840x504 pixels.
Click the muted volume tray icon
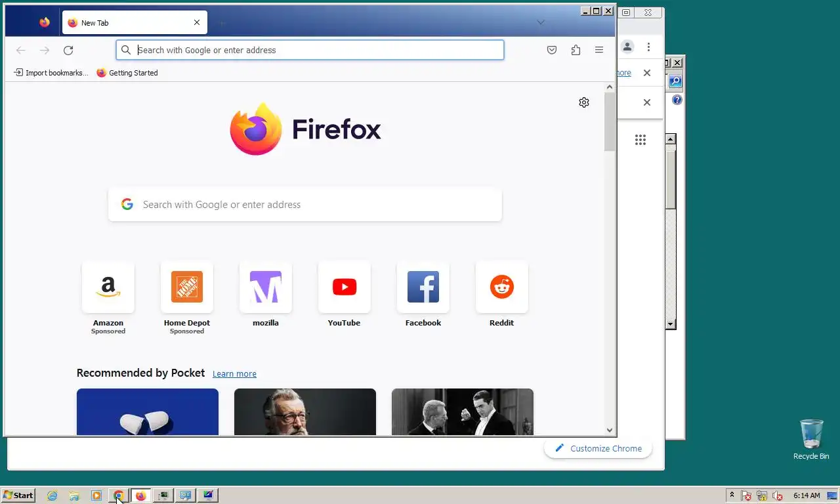coord(778,495)
